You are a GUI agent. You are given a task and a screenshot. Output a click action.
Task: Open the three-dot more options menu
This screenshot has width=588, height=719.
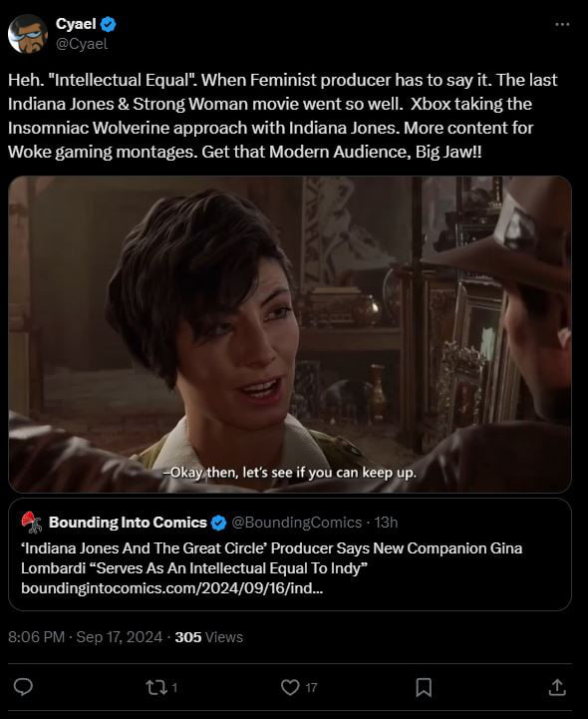click(562, 24)
